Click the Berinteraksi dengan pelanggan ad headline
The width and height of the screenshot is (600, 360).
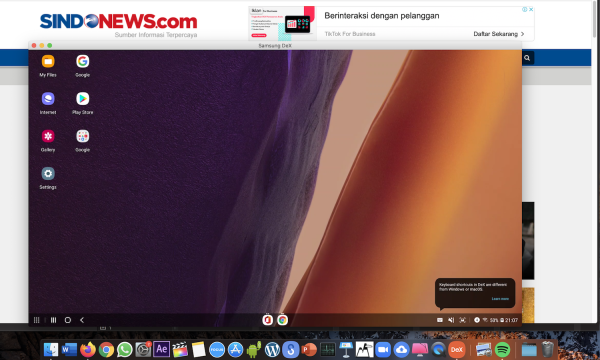[382, 16]
